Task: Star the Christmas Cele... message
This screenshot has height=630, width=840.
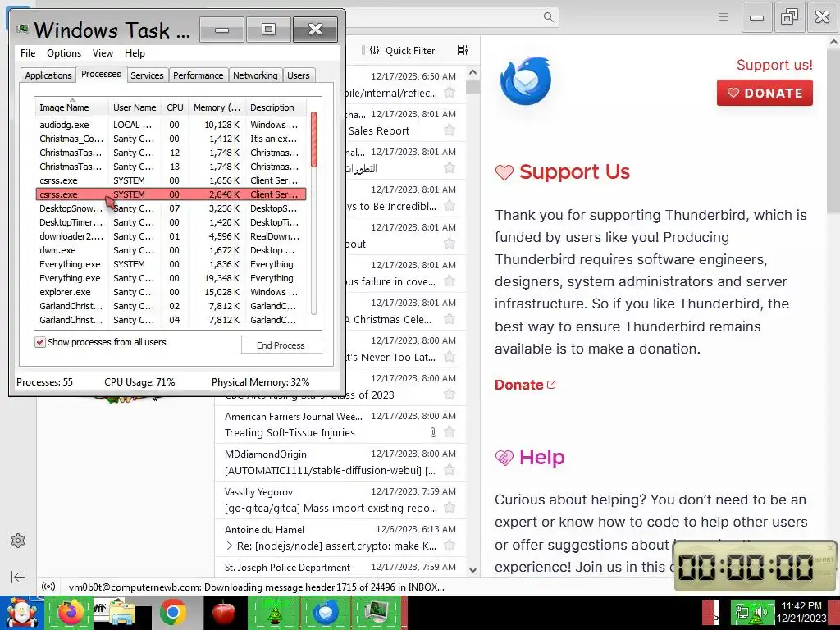Action: tap(450, 319)
